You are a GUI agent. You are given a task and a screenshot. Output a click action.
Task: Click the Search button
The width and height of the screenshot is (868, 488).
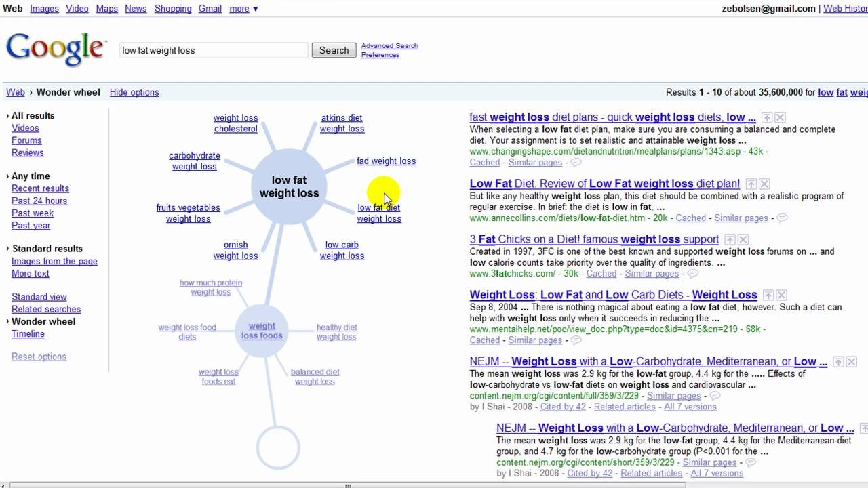[x=334, y=50]
